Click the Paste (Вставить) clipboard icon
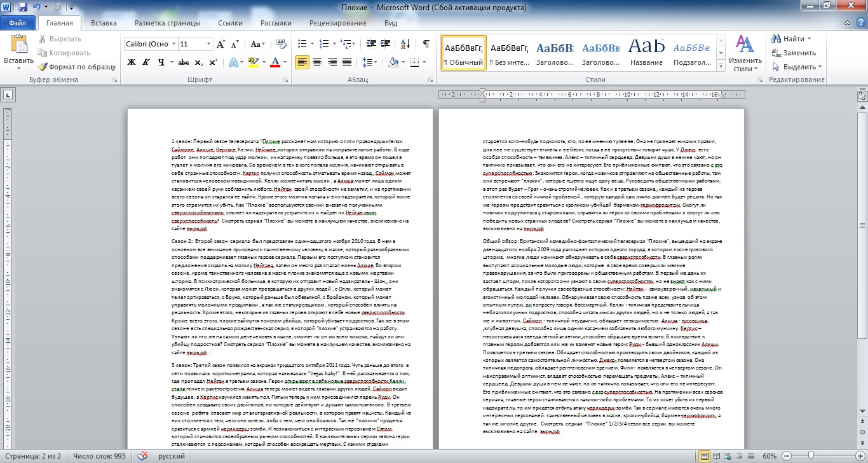This screenshot has width=868, height=463. [x=18, y=45]
